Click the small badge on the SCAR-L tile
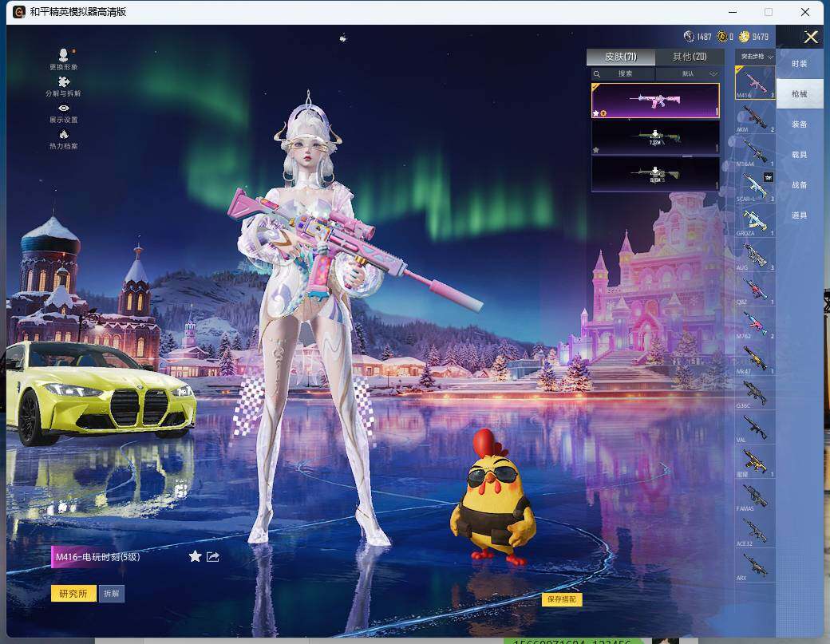This screenshot has width=830, height=644. [768, 177]
